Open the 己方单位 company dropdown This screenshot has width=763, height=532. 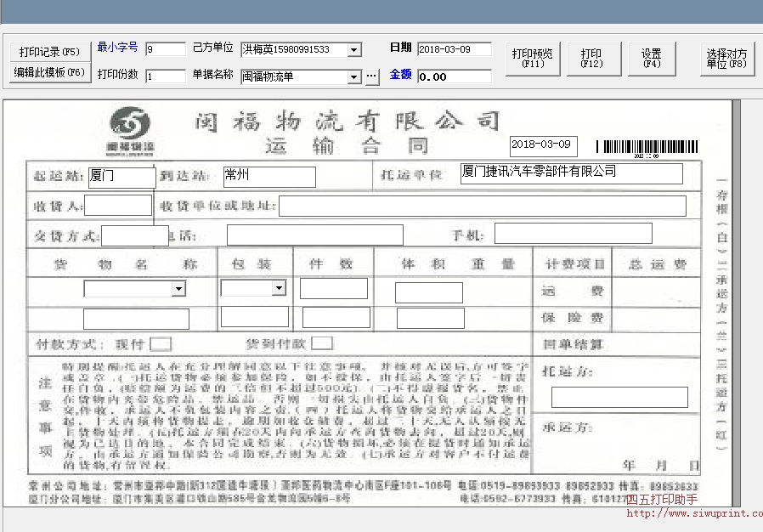(353, 49)
